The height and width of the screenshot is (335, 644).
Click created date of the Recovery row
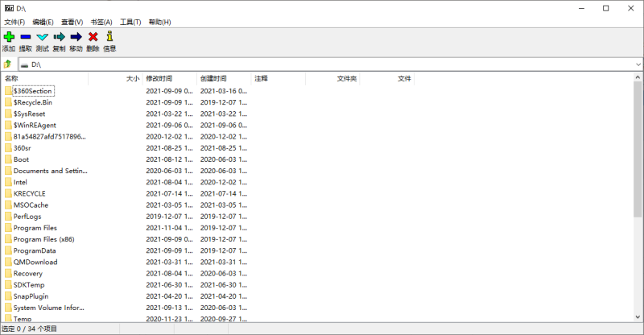[x=224, y=273]
